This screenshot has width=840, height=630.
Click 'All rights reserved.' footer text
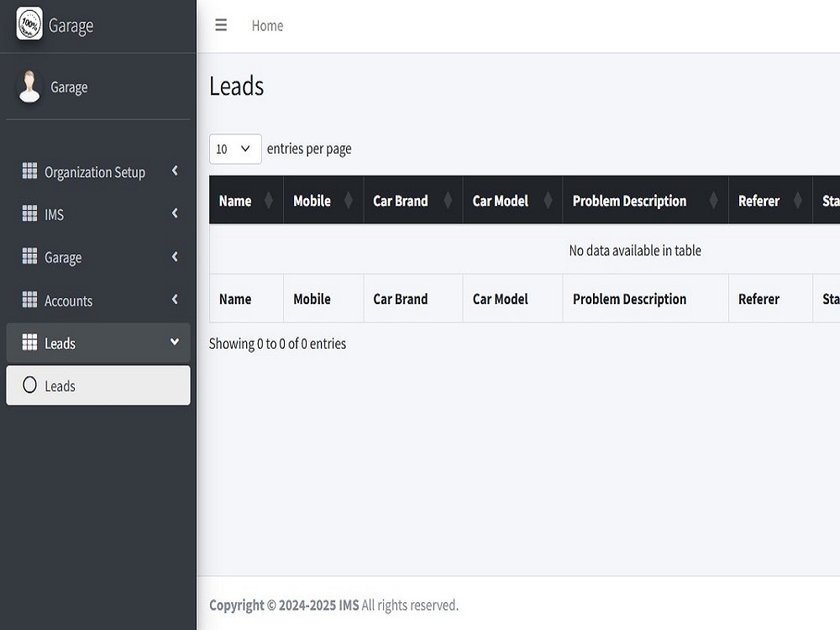[x=410, y=606]
